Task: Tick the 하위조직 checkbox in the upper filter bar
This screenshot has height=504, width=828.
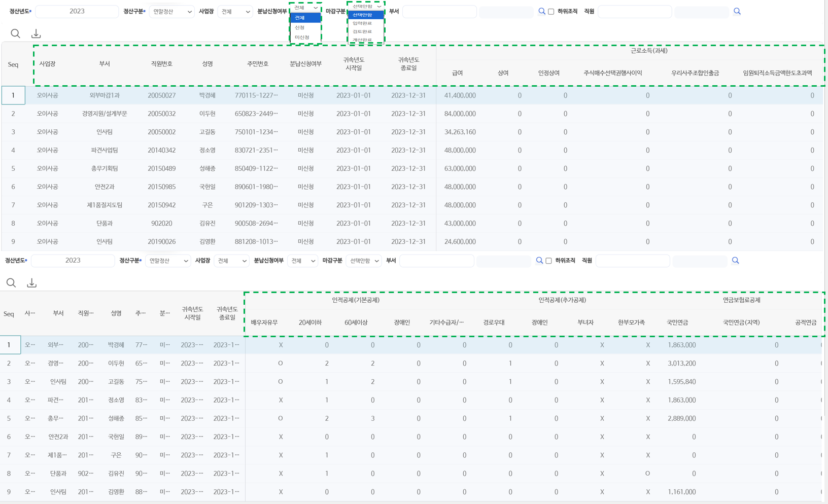Action: [551, 12]
